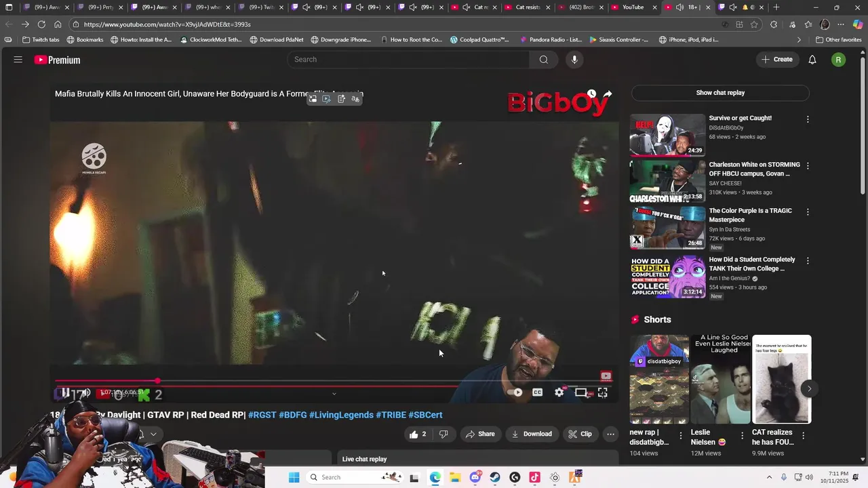Open the Create menu
Image resolution: width=868 pixels, height=488 pixels.
[776, 60]
